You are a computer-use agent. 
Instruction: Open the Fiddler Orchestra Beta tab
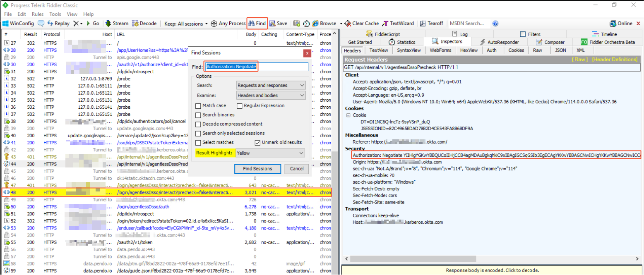click(x=608, y=42)
